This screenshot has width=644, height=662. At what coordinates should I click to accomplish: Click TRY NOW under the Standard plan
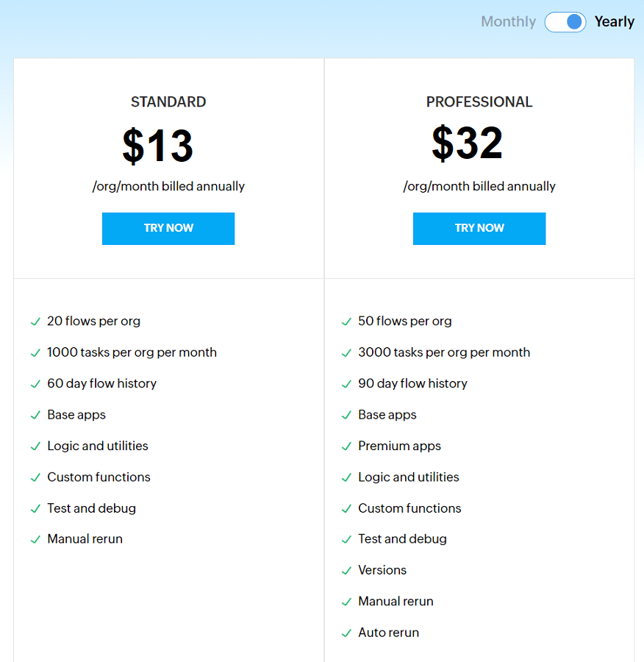point(168,229)
